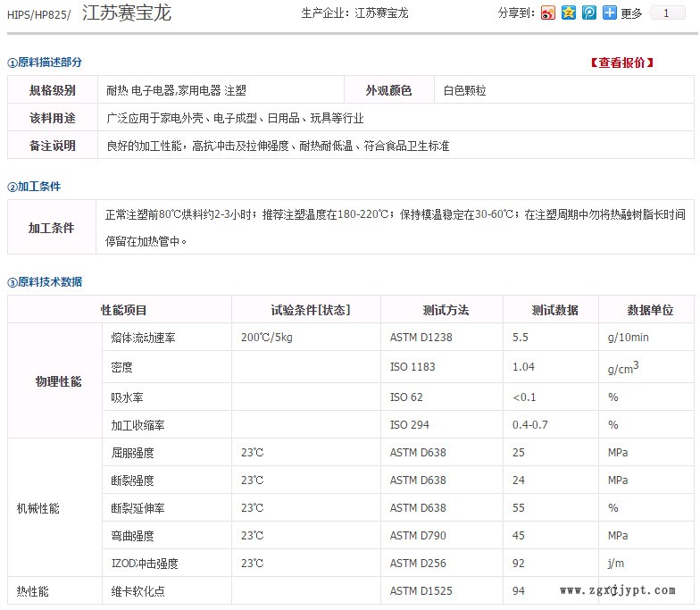Click the 良好的加工性能 remarks text

pyautogui.click(x=278, y=146)
